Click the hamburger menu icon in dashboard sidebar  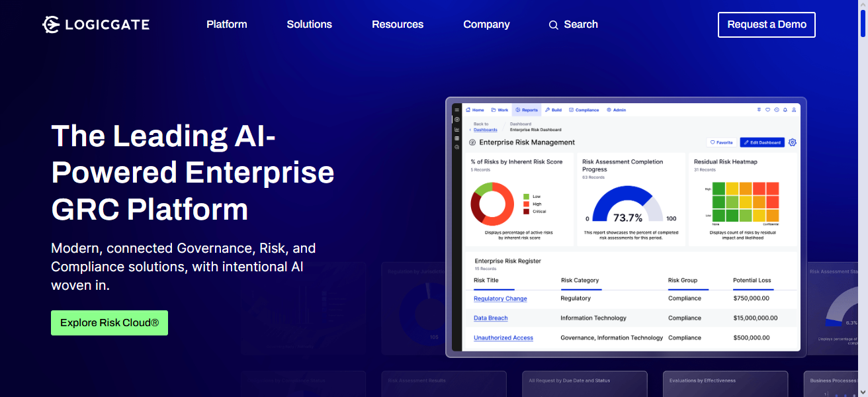[456, 110]
